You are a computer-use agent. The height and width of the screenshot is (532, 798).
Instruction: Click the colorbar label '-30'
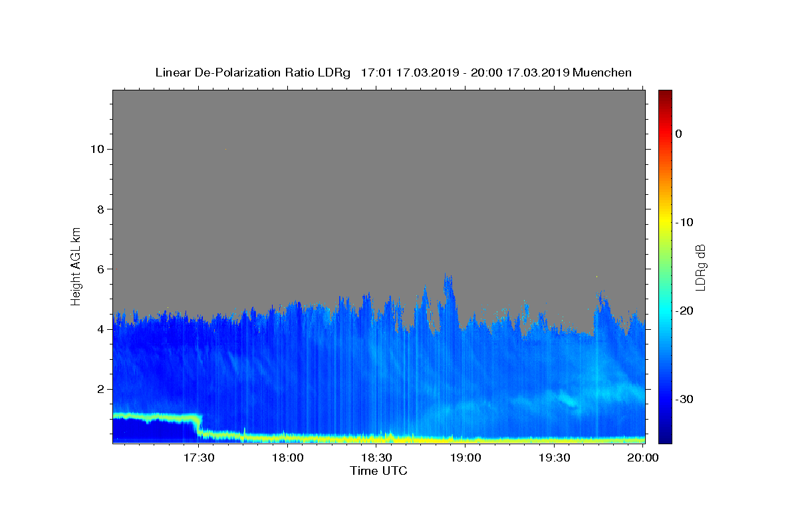686,399
